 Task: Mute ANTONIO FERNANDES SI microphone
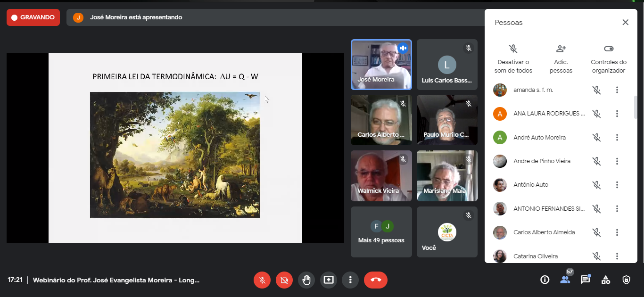597,209
